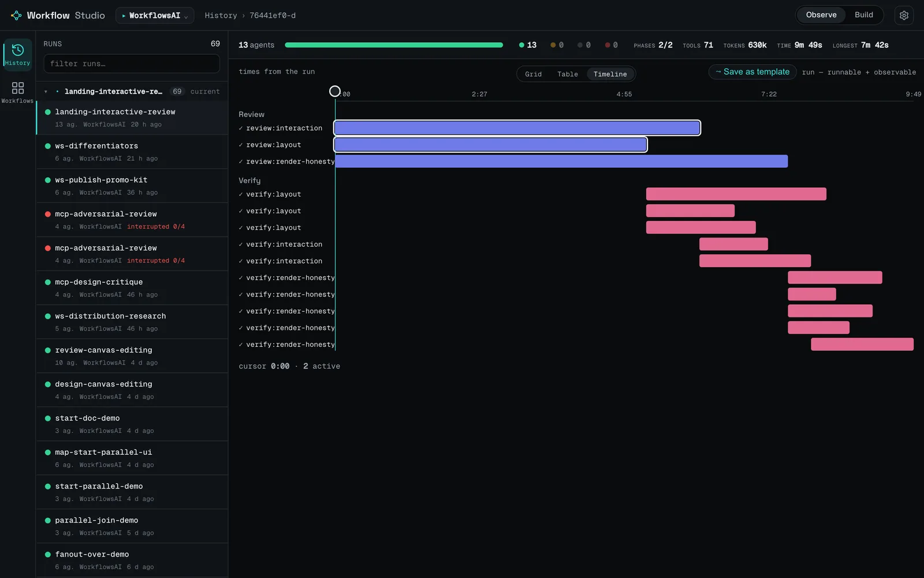Select the first verify:layout pink bar
The height and width of the screenshot is (578, 924).
tap(736, 194)
